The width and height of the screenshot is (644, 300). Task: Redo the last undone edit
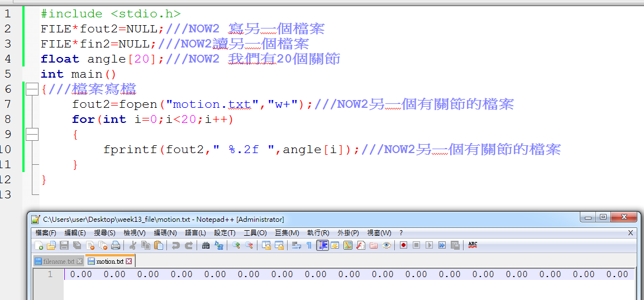click(x=189, y=245)
